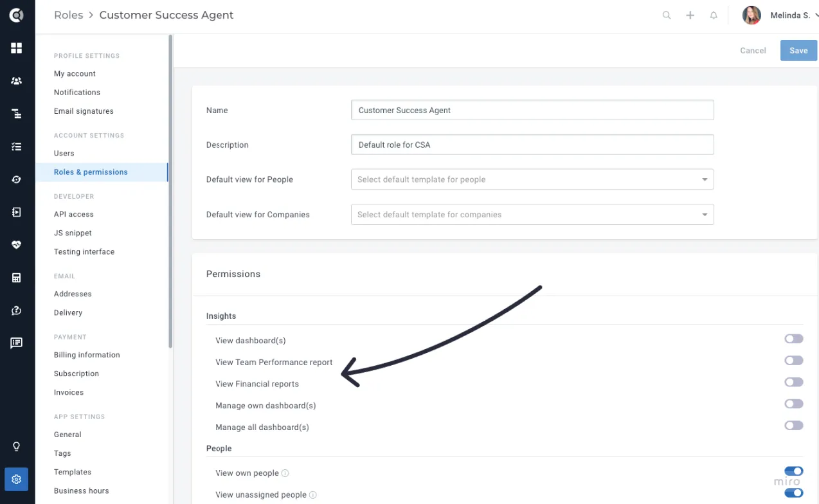819x504 pixels.
Task: Click the hierarchy list icon in the left rail
Action: tap(17, 114)
